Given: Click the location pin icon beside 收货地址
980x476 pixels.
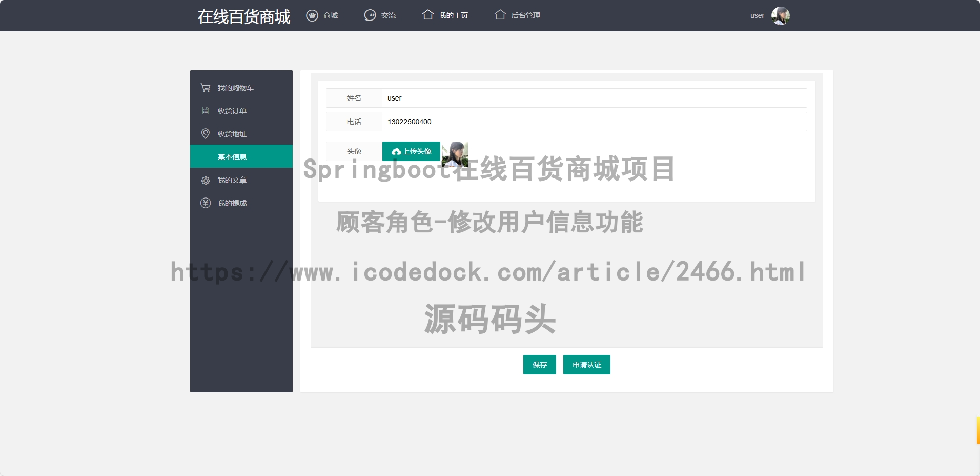Looking at the screenshot, I should (206, 134).
